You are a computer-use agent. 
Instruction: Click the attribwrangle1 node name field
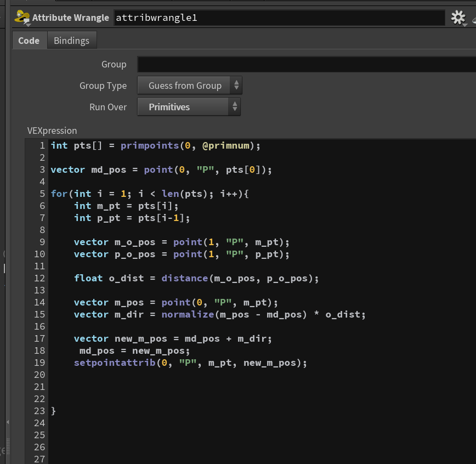[279, 18]
